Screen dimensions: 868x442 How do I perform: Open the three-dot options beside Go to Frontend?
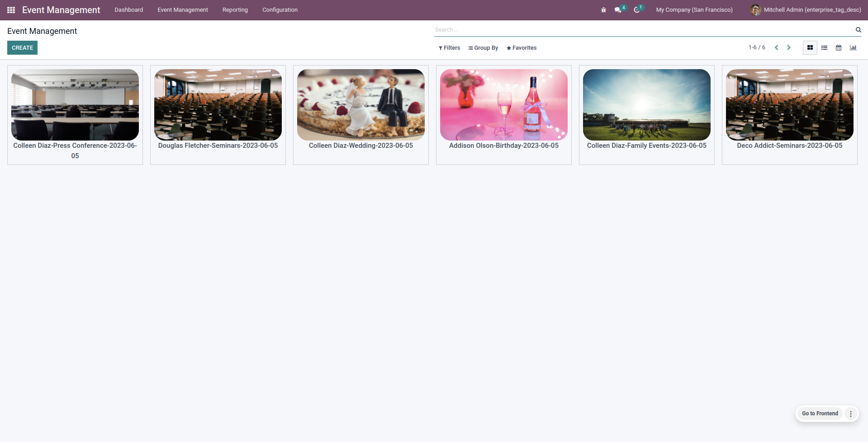pyautogui.click(x=851, y=414)
